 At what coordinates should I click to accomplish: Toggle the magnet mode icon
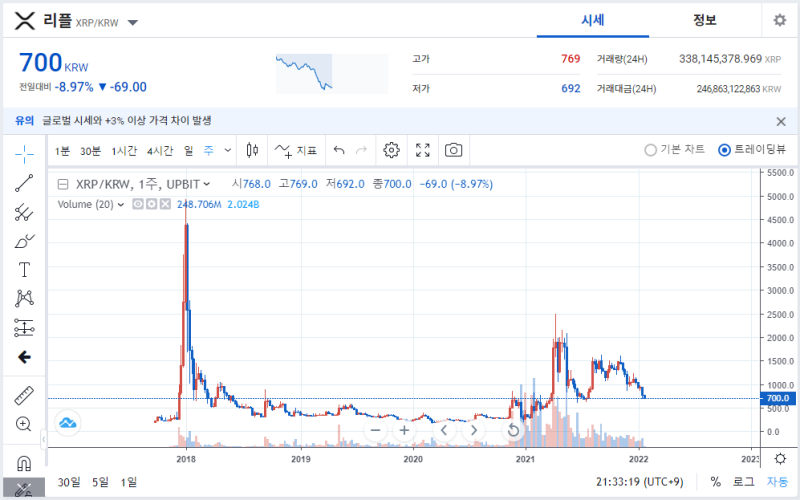pyautogui.click(x=24, y=463)
